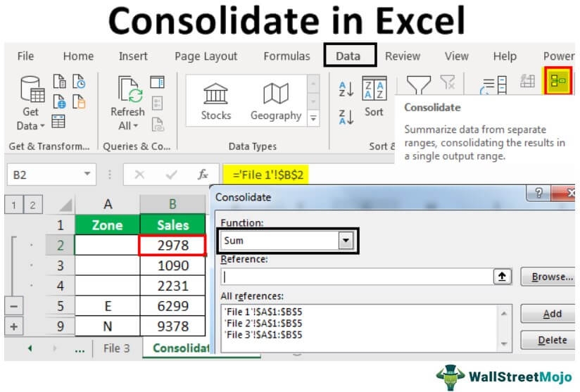
Task: Click the Edit Links icon
Action: click(158, 125)
